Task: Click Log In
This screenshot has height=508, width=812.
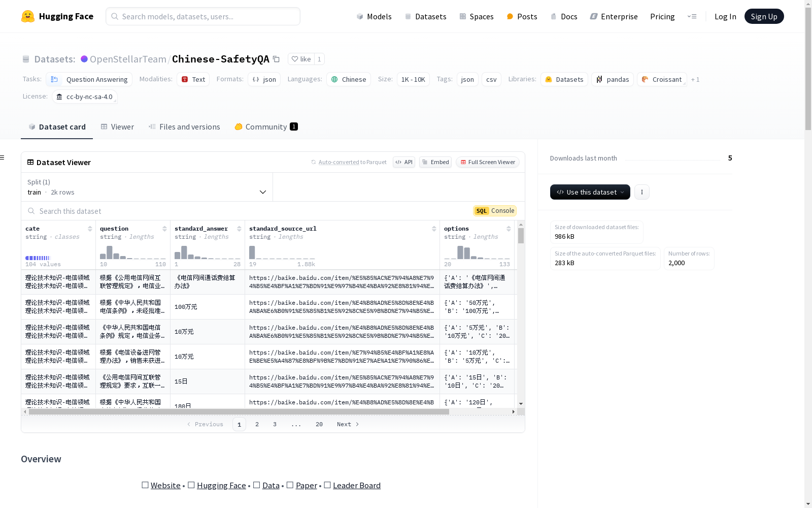Action: 725,16
